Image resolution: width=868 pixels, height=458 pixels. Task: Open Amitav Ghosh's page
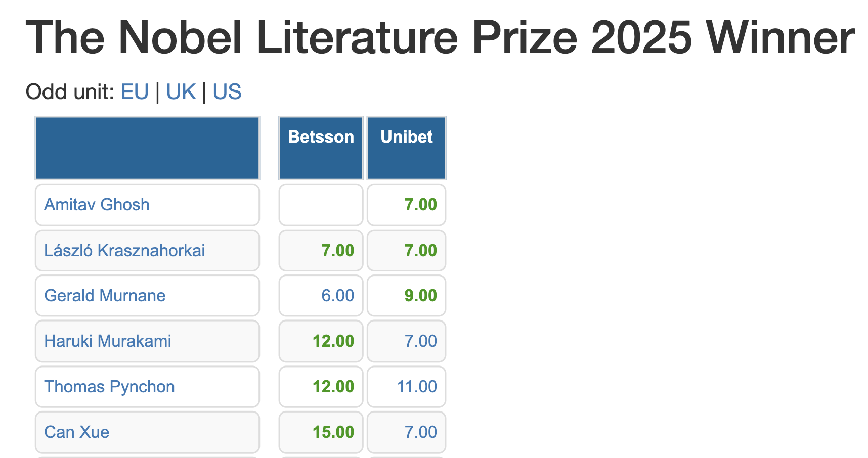(x=97, y=205)
